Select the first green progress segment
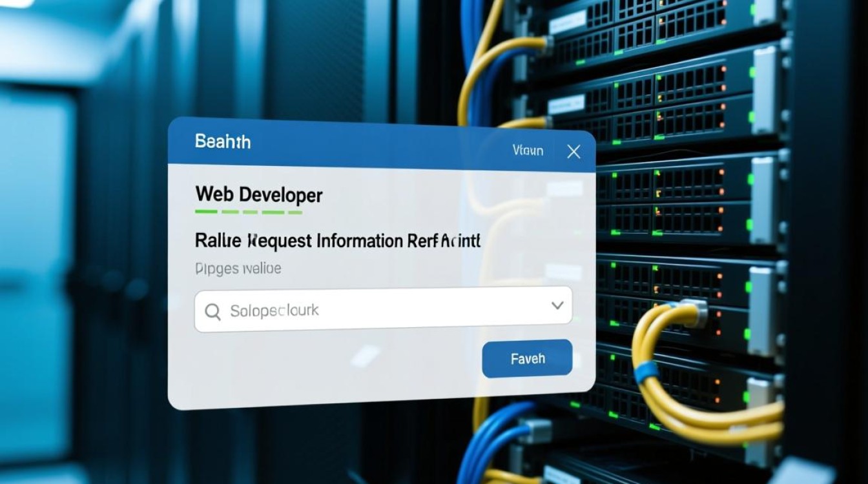Viewport: 868px width, 484px height. [205, 212]
